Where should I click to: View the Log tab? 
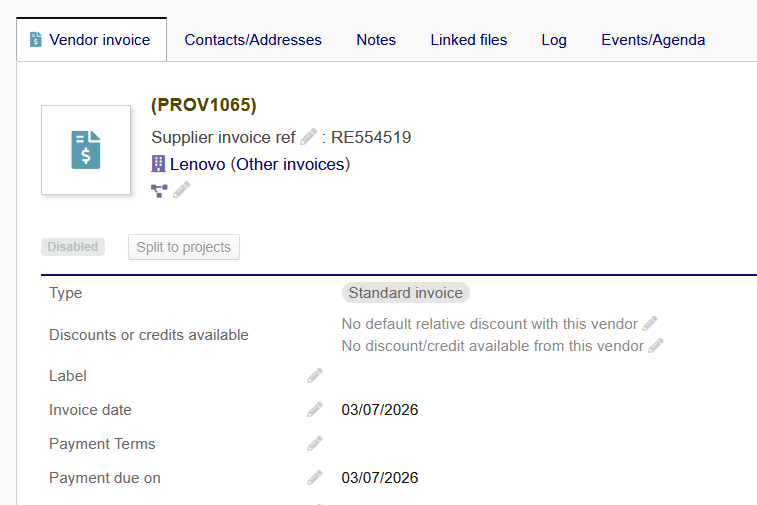(554, 40)
